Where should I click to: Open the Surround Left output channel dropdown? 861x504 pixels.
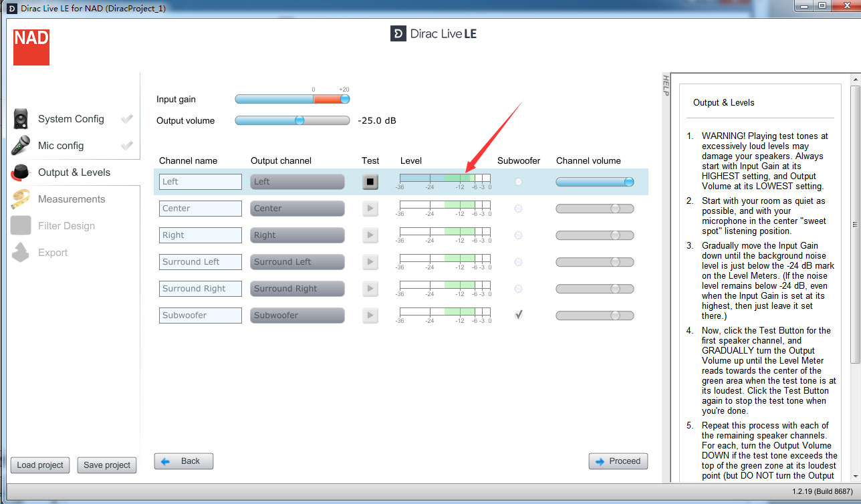point(297,262)
